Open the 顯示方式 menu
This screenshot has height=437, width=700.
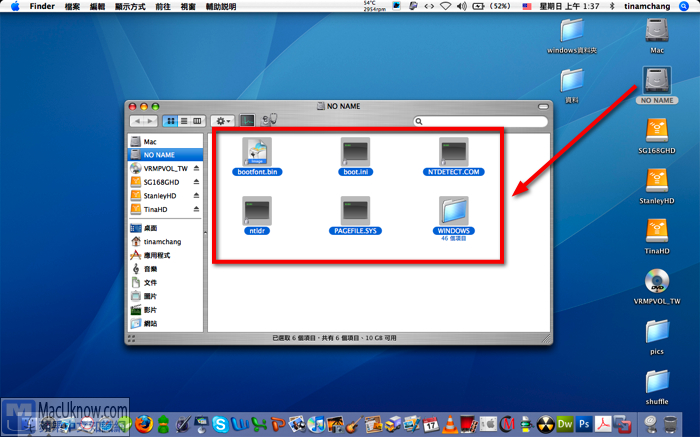(x=130, y=6)
